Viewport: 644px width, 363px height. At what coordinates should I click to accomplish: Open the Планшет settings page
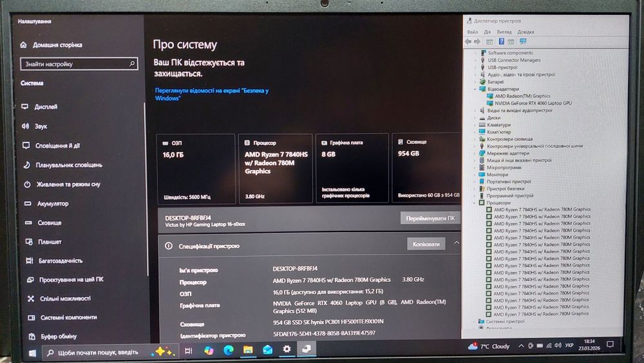(x=43, y=242)
